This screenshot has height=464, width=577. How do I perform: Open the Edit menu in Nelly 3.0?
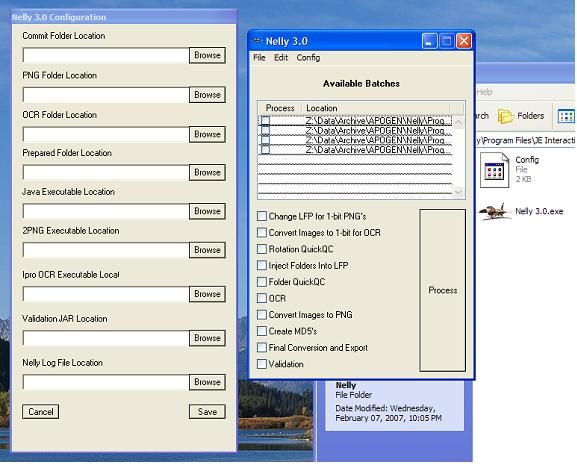pyautogui.click(x=281, y=58)
